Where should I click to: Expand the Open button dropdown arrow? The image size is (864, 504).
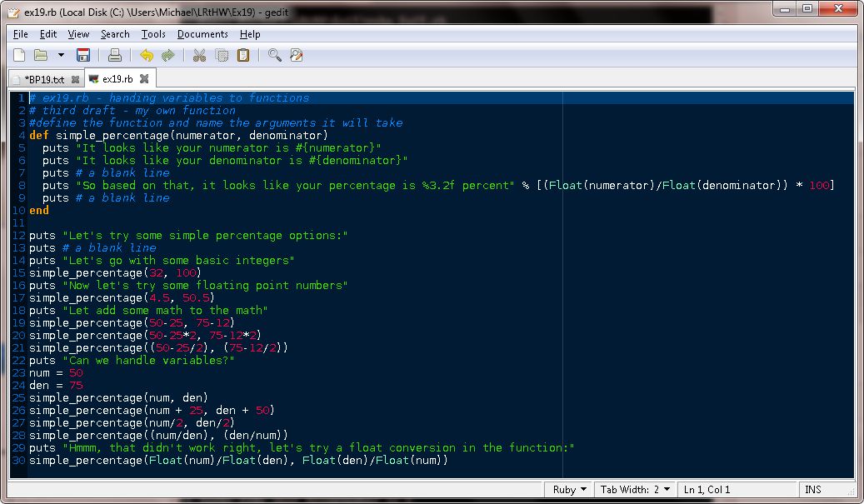click(x=60, y=54)
